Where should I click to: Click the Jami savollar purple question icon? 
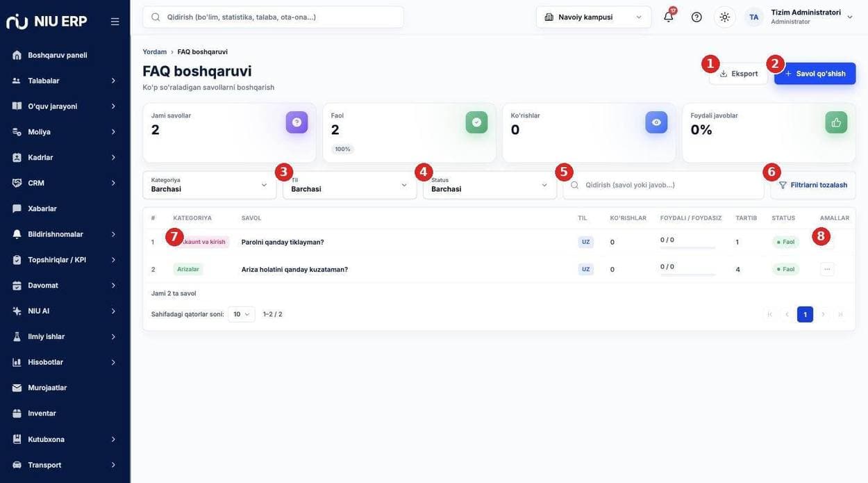(297, 122)
